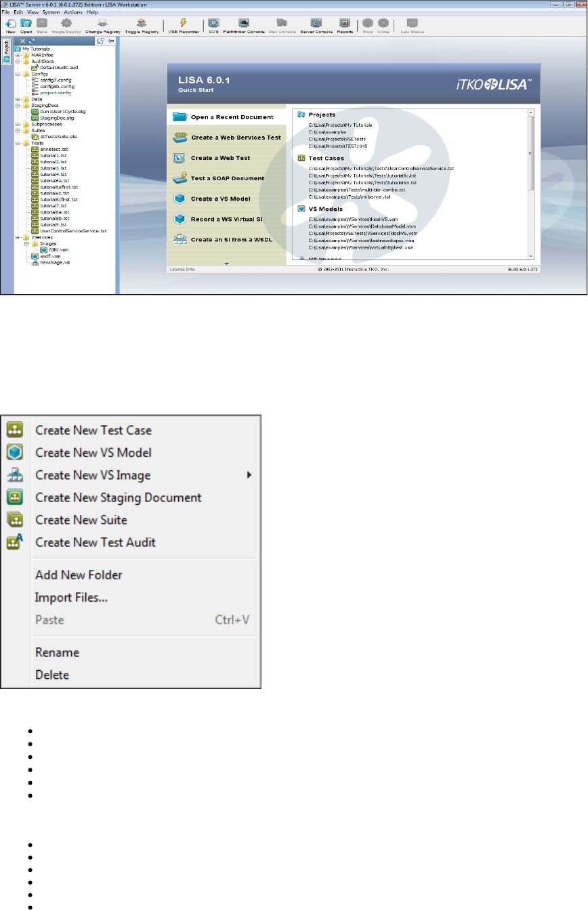Choose Add New Folder from context menu

[79, 575]
